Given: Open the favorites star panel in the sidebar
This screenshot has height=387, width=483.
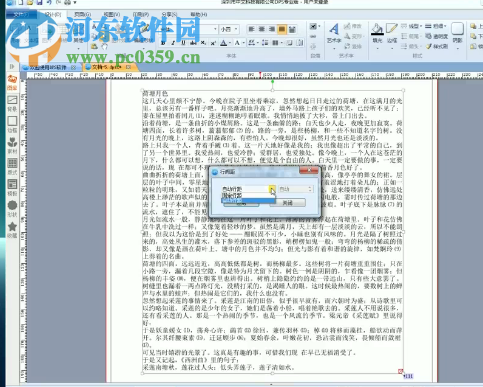Looking at the screenshot, I should (x=12, y=229).
